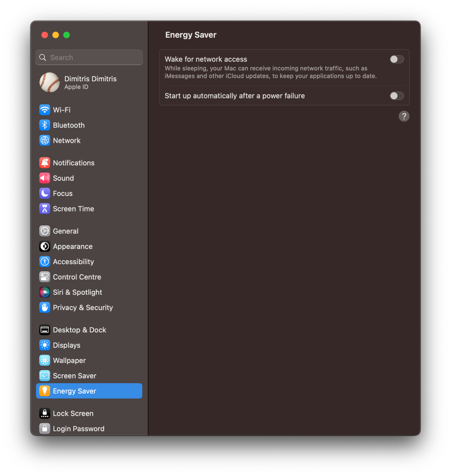Image resolution: width=451 pixels, height=476 pixels.
Task: Click the Bluetooth icon in sidebar
Action: coord(45,125)
